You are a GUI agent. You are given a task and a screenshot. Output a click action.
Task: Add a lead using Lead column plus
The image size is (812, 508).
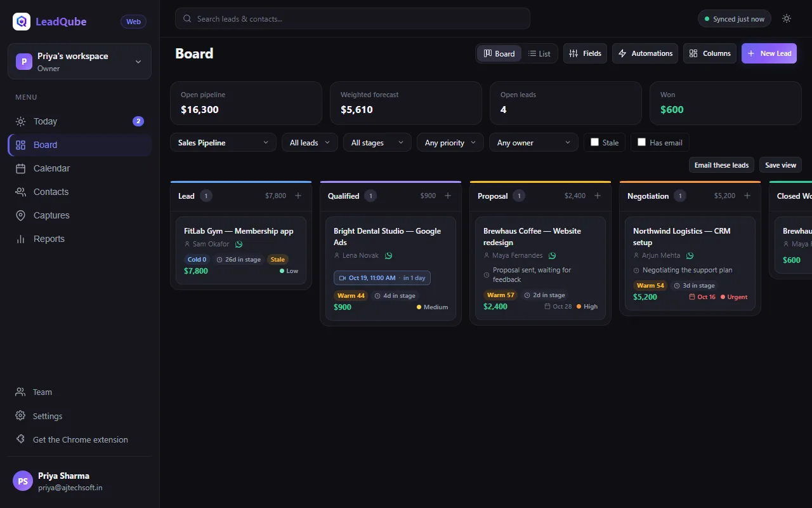[298, 196]
